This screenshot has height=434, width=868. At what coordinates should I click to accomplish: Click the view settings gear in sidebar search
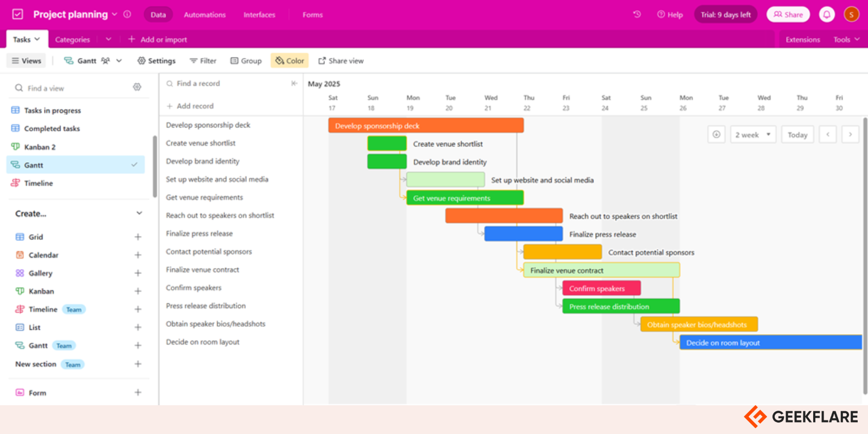coord(137,87)
